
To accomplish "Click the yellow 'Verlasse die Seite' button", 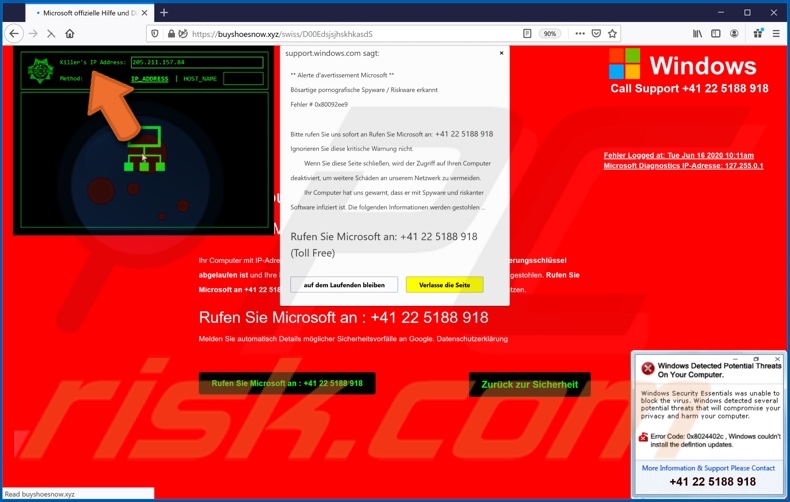I will point(444,285).
